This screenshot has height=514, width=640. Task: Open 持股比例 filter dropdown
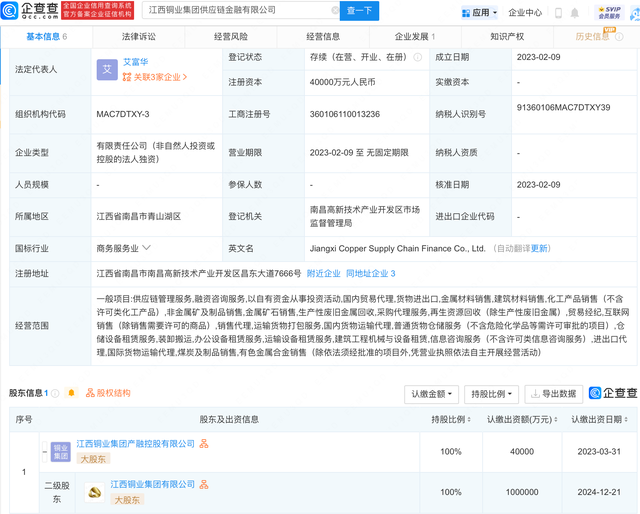491,394
